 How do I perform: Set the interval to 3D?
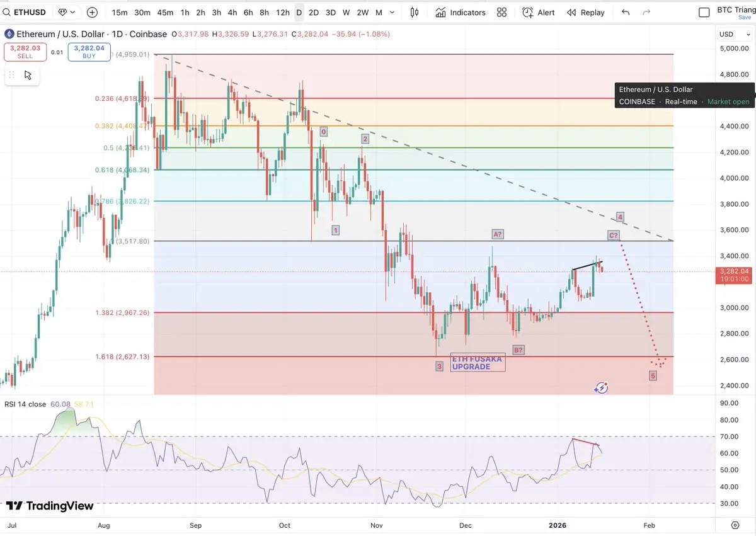(330, 13)
